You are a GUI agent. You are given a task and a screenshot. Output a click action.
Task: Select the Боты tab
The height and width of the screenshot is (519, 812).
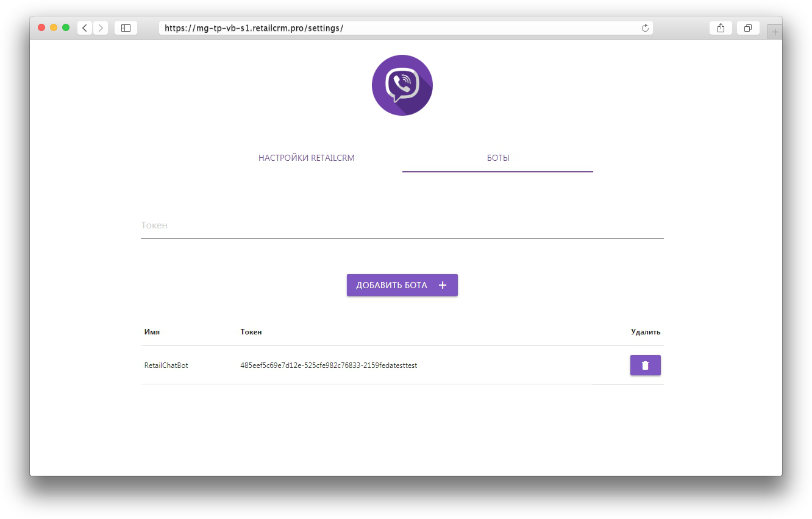497,158
